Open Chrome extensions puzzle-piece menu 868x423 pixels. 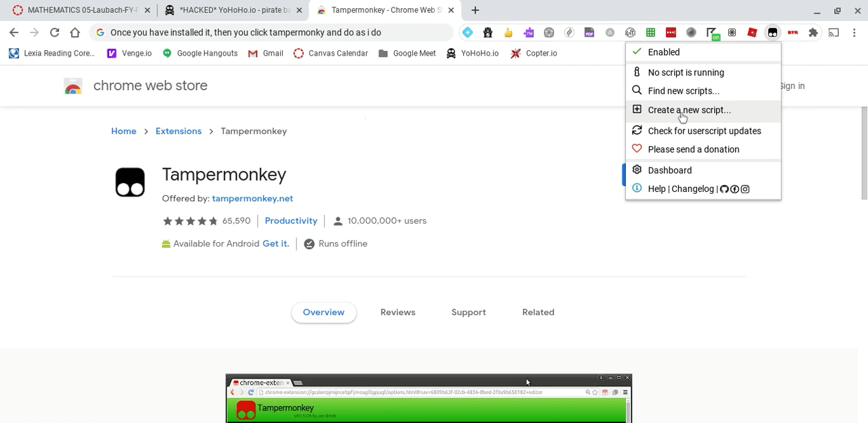813,33
